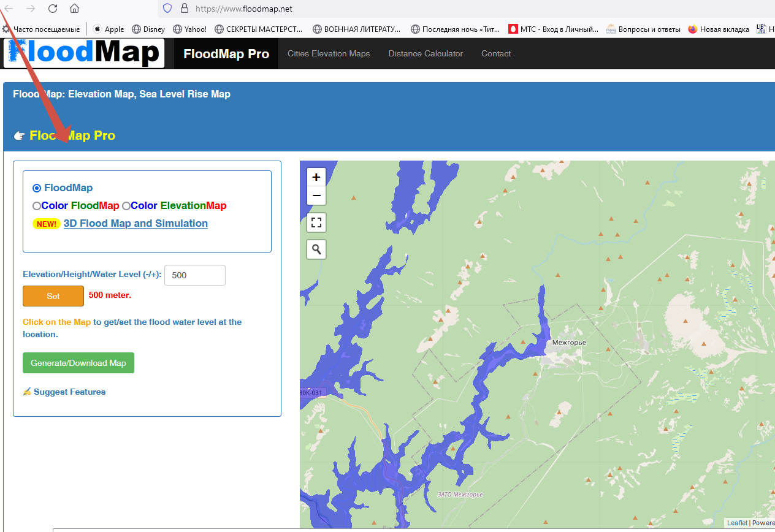
Task: Go to browser home page
Action: click(74, 9)
